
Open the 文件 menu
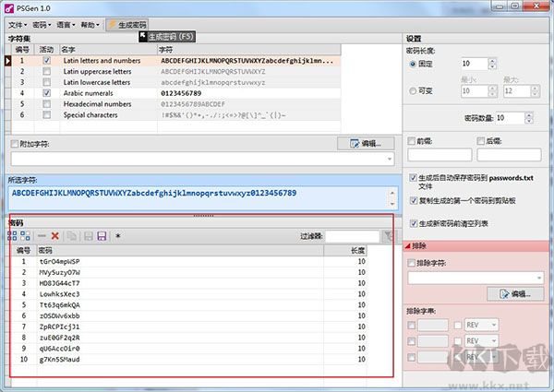(x=18, y=25)
